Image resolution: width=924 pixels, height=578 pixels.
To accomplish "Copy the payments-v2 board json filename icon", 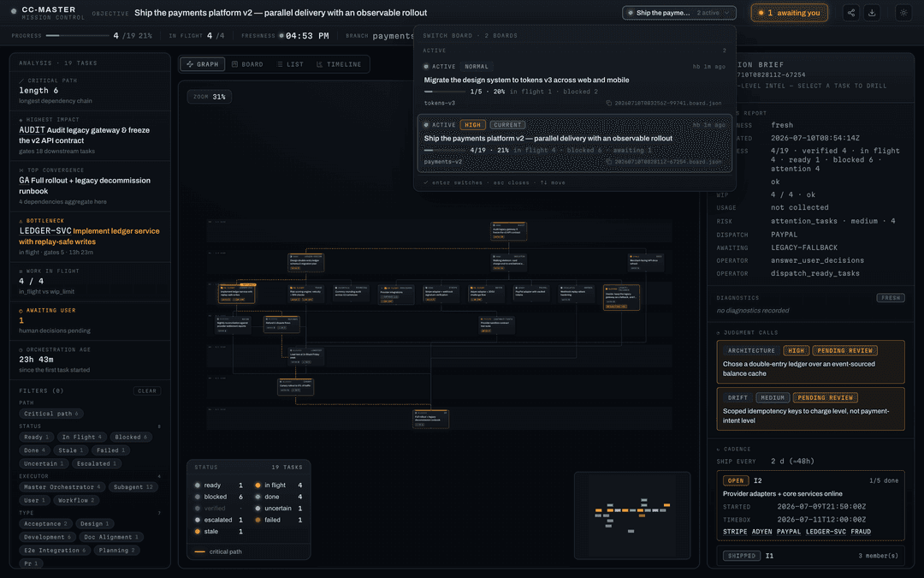I will pos(609,162).
